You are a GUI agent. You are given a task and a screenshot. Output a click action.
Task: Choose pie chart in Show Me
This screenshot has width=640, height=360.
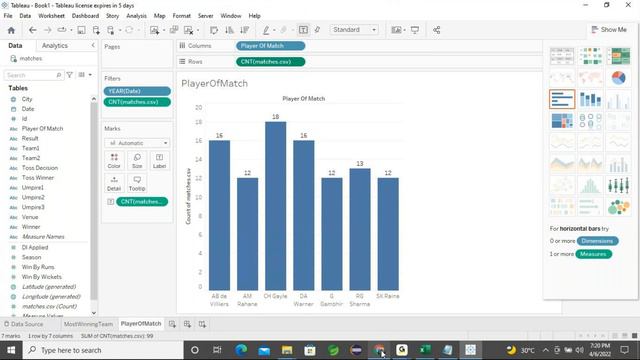[618, 78]
